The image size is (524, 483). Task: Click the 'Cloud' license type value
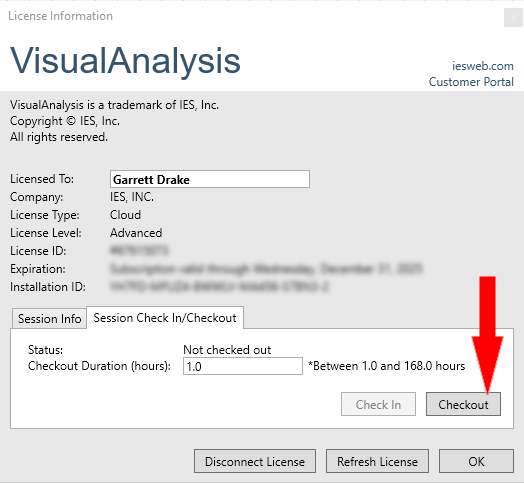125,215
